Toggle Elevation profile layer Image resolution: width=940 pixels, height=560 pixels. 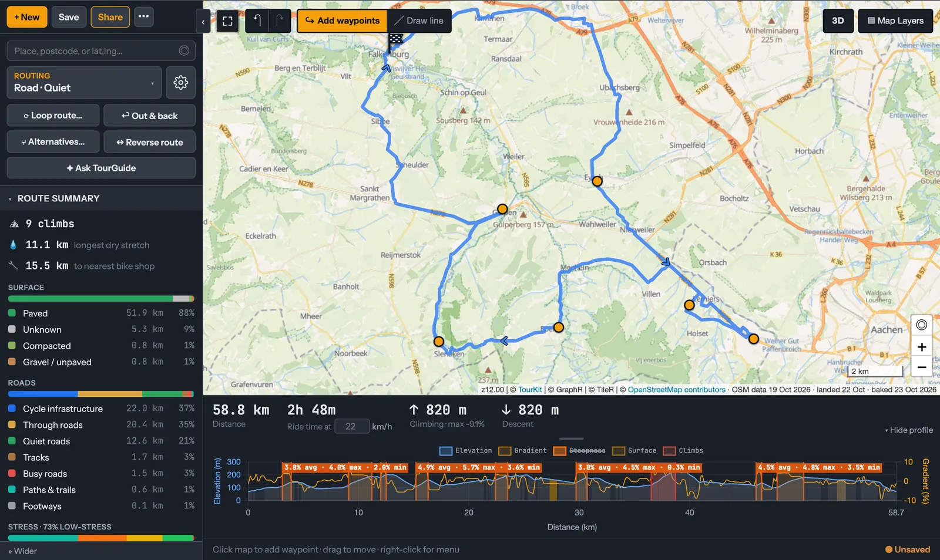[x=466, y=451]
